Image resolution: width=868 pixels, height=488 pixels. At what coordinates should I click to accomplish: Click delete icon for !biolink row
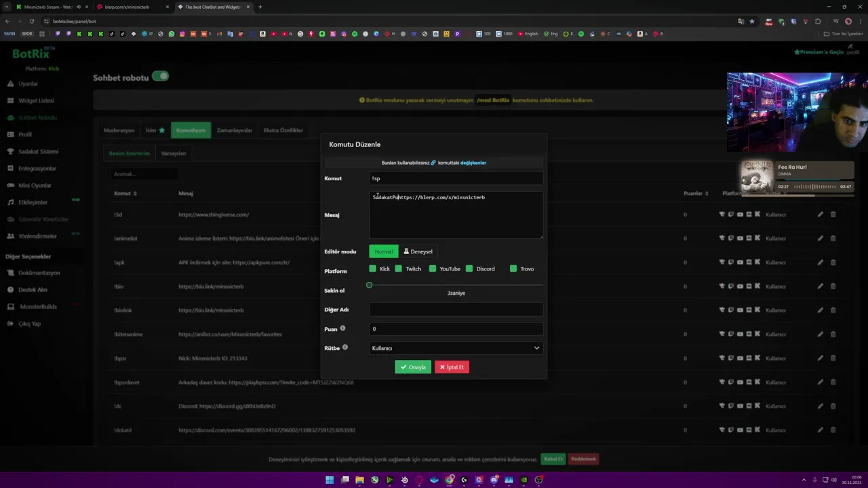(x=833, y=310)
